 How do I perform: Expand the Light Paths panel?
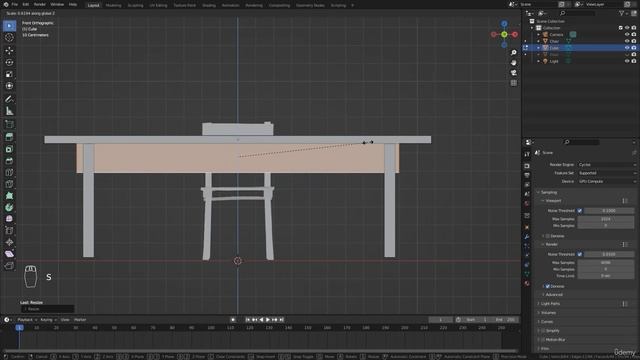click(549, 304)
